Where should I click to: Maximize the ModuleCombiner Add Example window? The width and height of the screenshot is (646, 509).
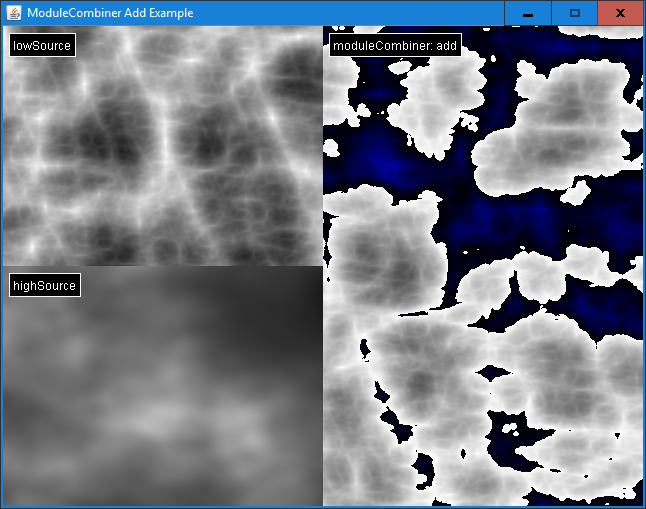tap(574, 13)
